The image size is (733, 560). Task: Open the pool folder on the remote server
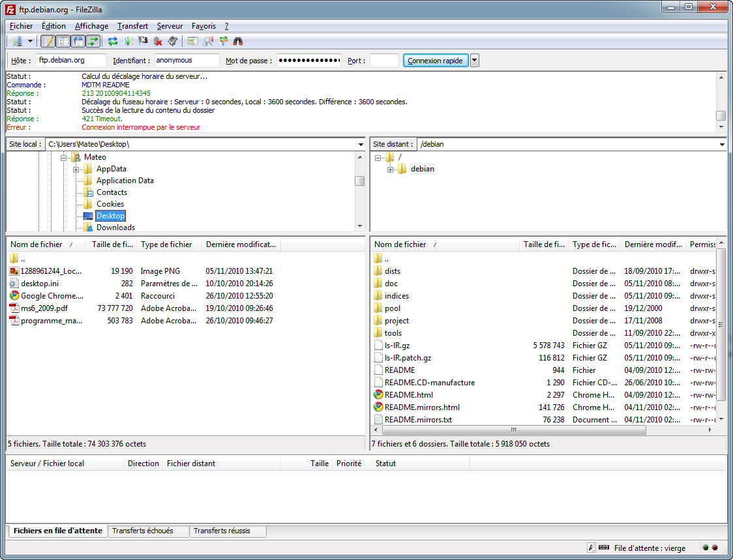(391, 308)
